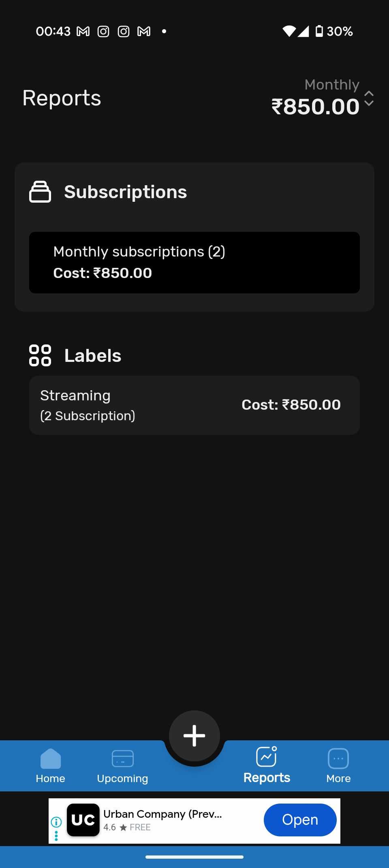The width and height of the screenshot is (389, 868).
Task: Open the Streaming label row
Action: click(194, 405)
